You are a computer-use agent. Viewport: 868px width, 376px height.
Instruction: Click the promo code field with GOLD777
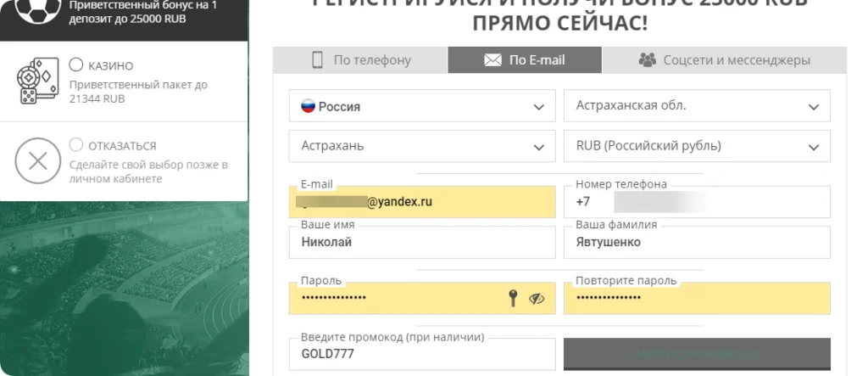(422, 354)
